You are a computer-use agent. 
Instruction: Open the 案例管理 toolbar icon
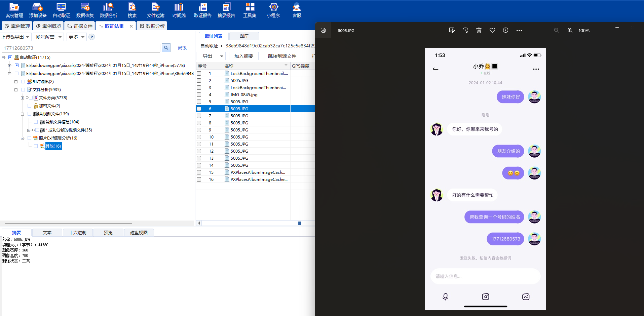coord(14,10)
